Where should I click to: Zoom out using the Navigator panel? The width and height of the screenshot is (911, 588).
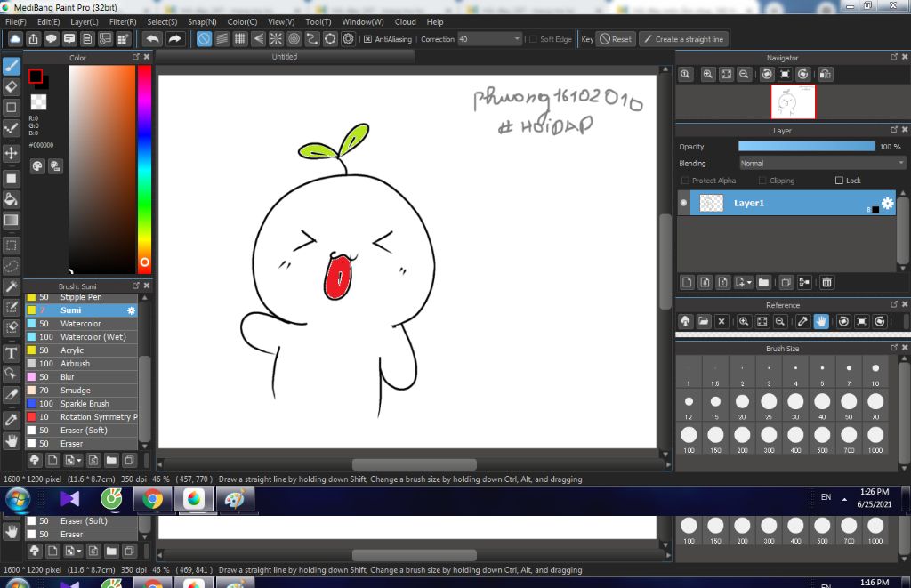pyautogui.click(x=744, y=75)
